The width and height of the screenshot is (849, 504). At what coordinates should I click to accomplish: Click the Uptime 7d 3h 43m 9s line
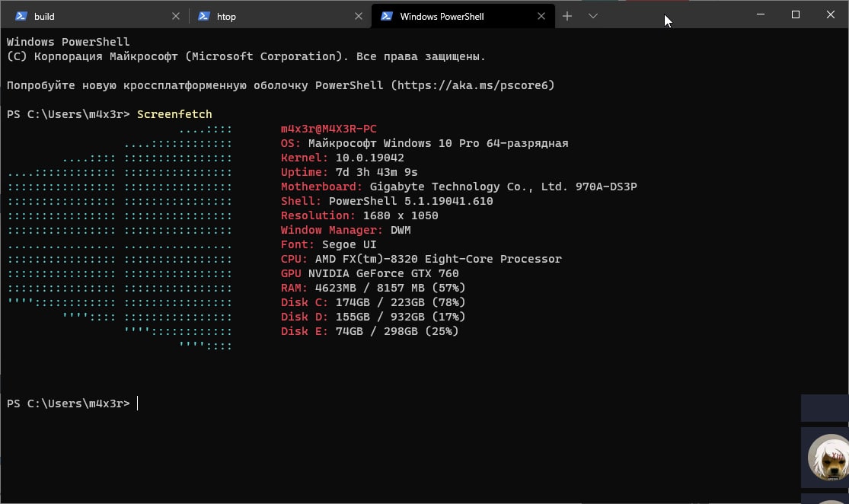(349, 172)
